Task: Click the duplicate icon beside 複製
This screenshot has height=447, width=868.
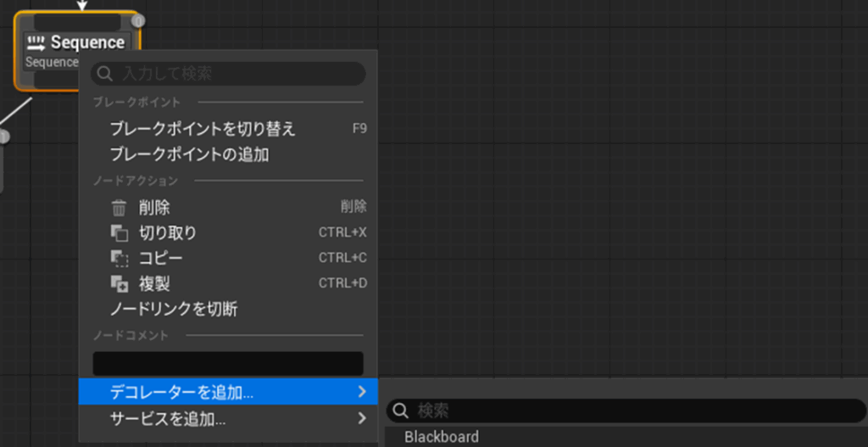Action: coord(120,283)
